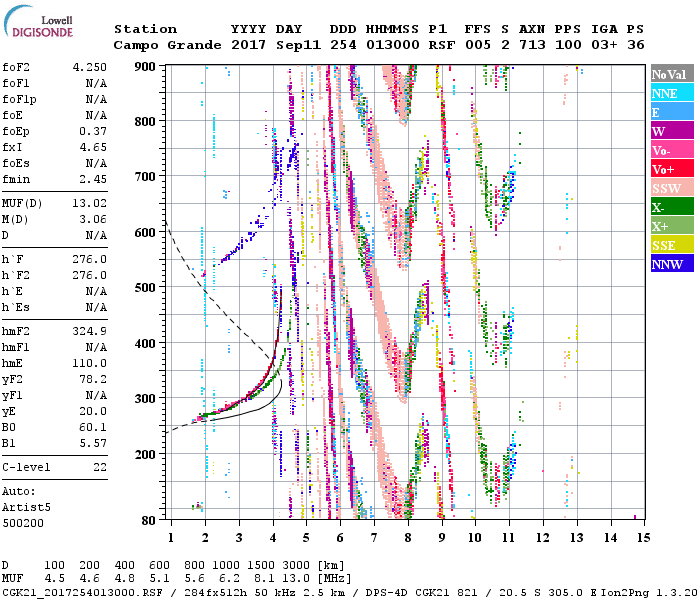Click the 900 km height axis label
700x600 pixels.
coord(146,66)
